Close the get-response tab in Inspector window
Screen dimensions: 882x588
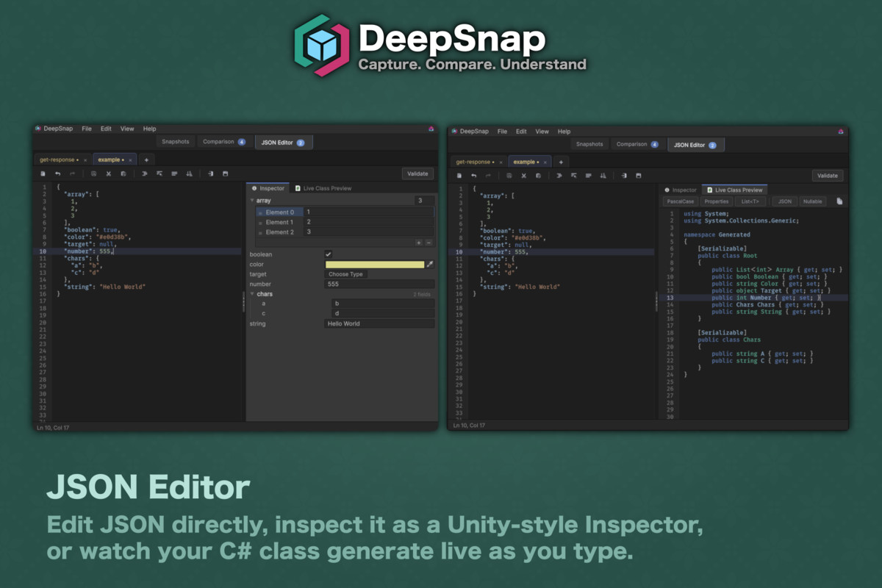click(85, 159)
